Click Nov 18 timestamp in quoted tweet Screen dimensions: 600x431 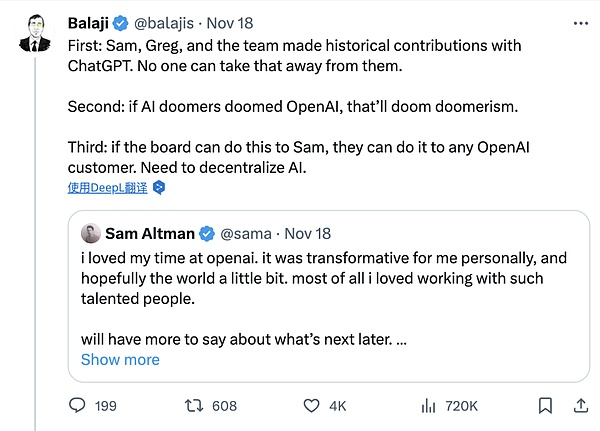click(307, 234)
